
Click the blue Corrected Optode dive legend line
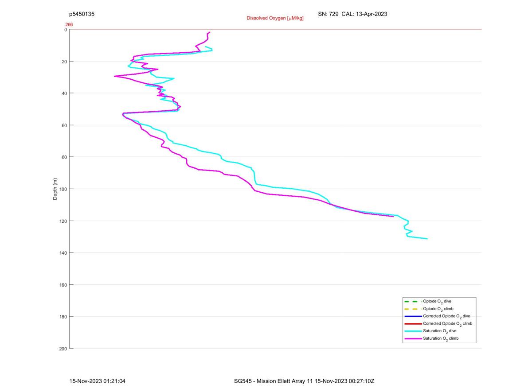tap(413, 316)
